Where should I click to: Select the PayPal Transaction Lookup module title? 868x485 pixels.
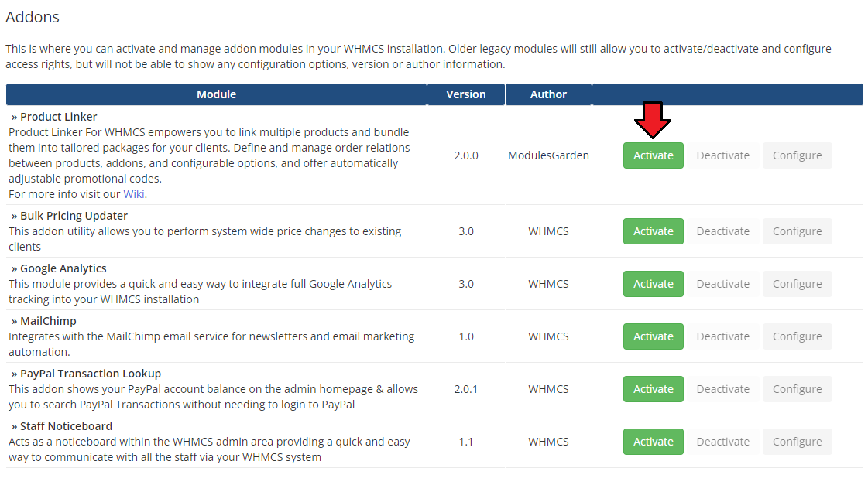(91, 374)
